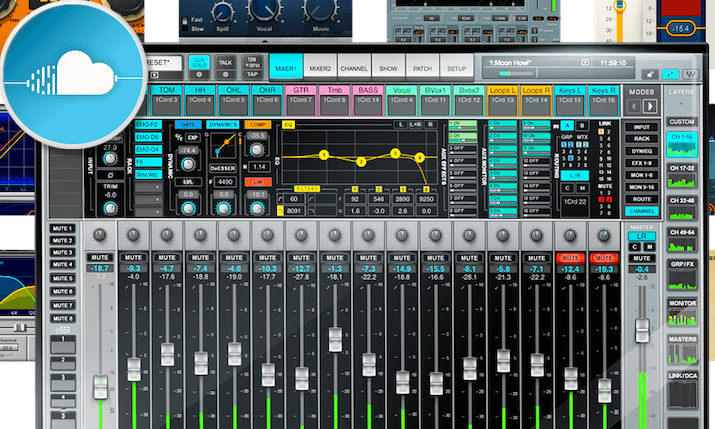
Task: Open the F6 rack plugin slot
Action: [x=148, y=162]
